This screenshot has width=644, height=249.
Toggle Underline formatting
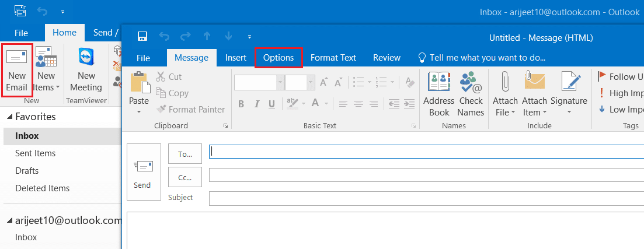[271, 104]
